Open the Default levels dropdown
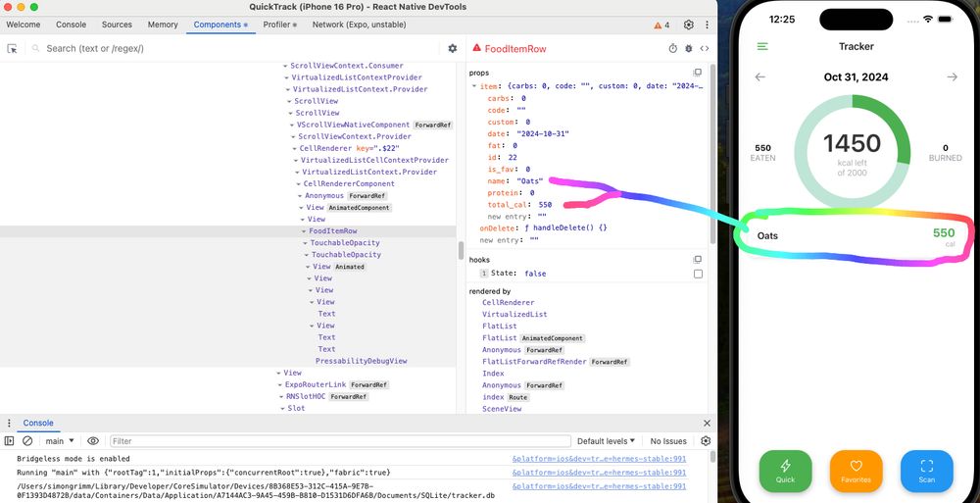This screenshot has height=503, width=980. 606,441
